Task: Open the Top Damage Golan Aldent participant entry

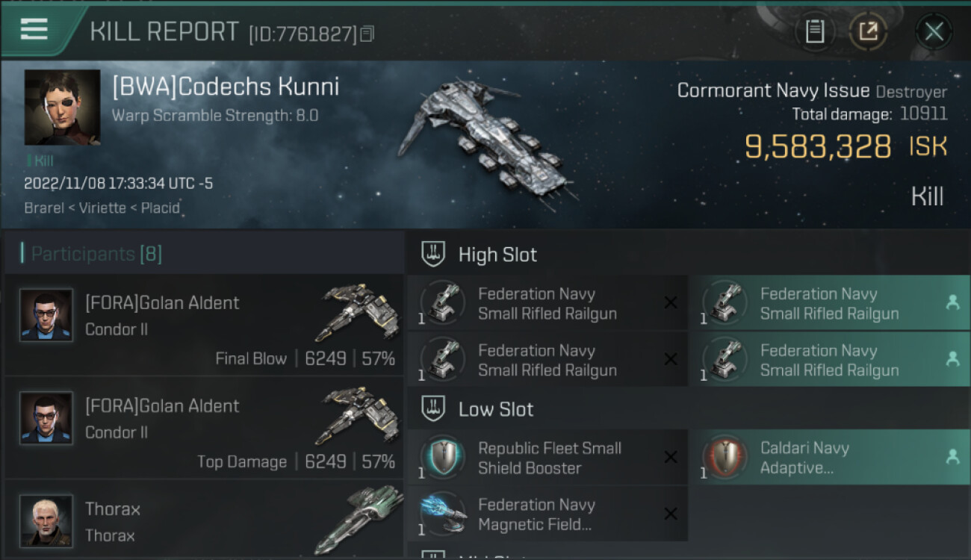Action: 203,428
